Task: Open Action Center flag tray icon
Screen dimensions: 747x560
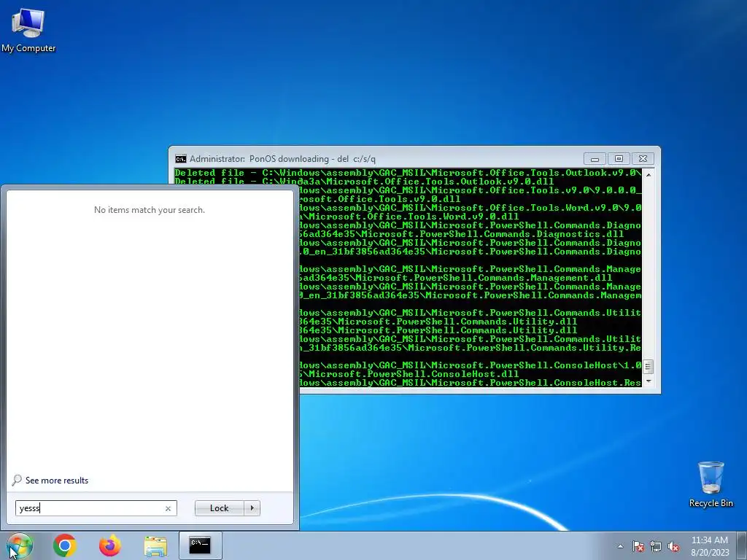Action: pyautogui.click(x=638, y=546)
